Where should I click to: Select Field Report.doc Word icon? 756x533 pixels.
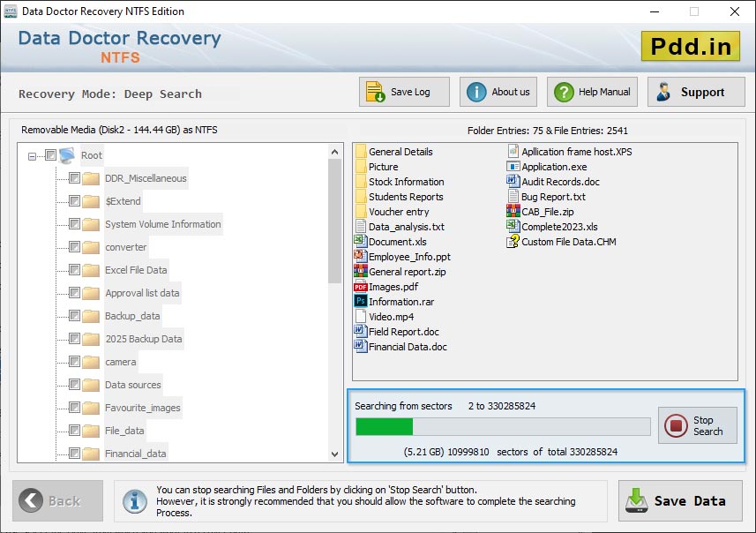[x=361, y=332]
